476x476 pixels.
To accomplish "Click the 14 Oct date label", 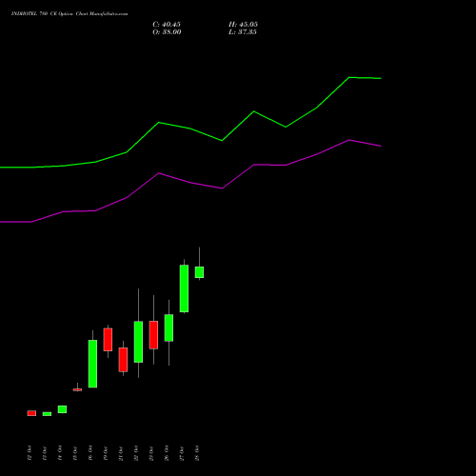I will pos(60,453).
